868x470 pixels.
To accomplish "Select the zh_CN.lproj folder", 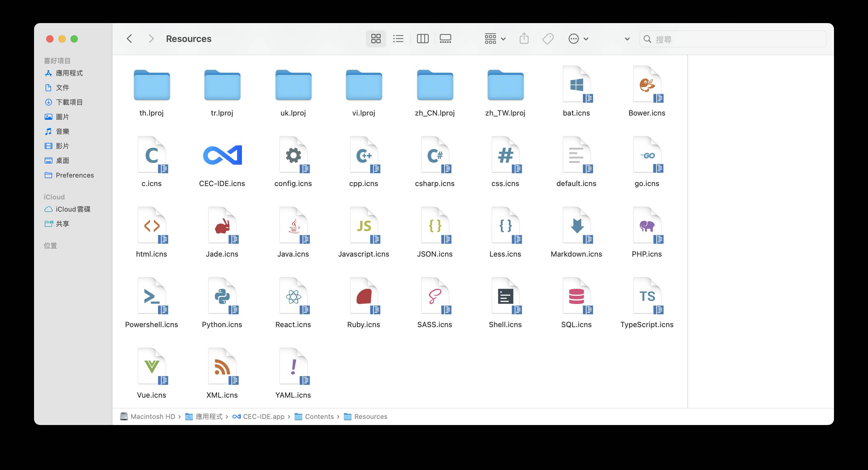I will [x=435, y=85].
